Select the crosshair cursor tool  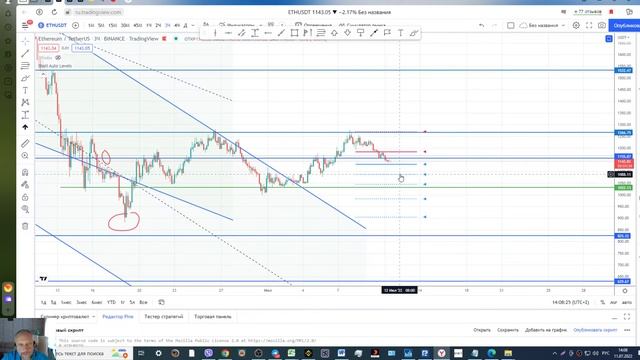[25, 42]
